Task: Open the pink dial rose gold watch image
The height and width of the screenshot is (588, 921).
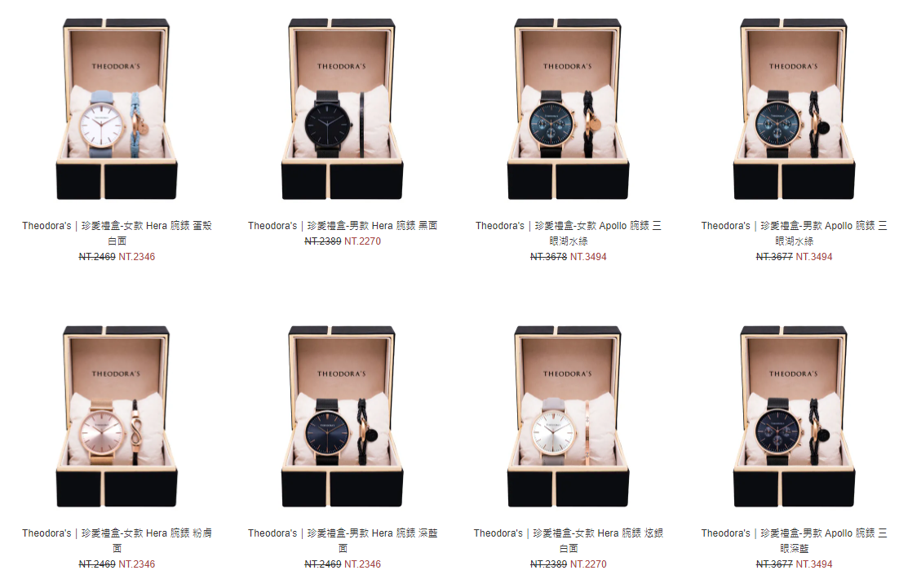Action: click(117, 417)
